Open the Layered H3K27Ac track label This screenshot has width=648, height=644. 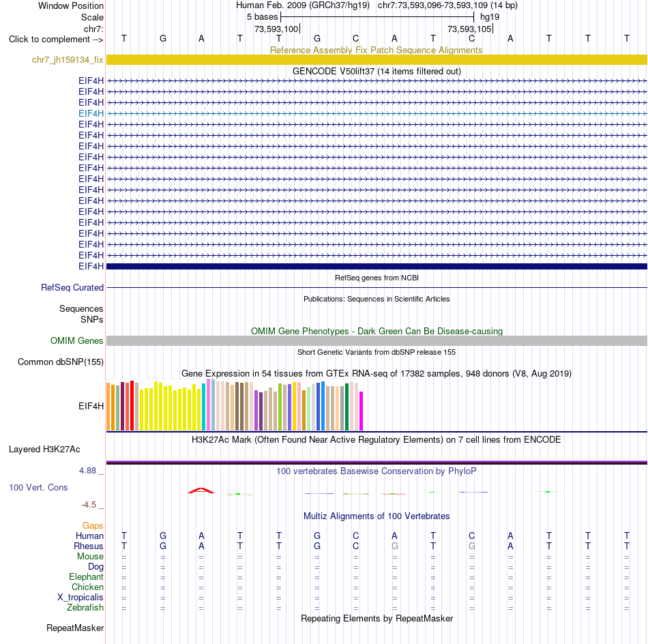44,449
